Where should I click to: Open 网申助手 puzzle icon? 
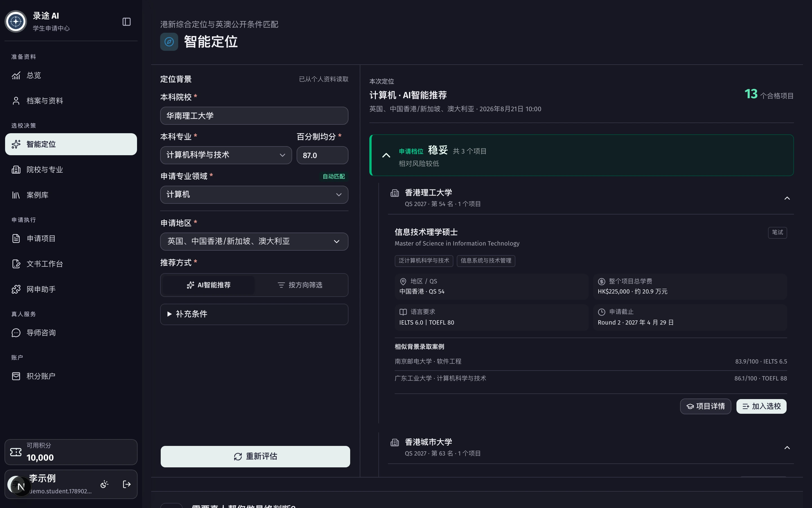[x=16, y=289]
